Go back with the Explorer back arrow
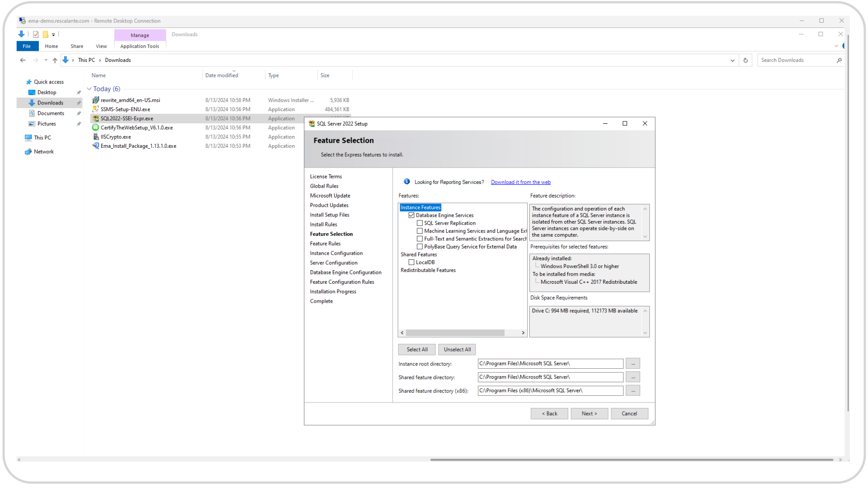The image size is (868, 488). tap(23, 60)
